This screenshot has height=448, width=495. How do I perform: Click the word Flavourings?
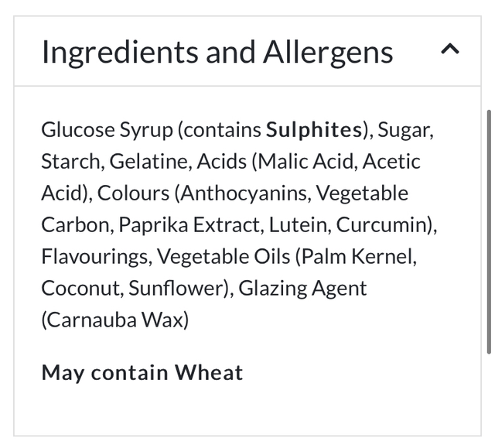[x=94, y=256]
